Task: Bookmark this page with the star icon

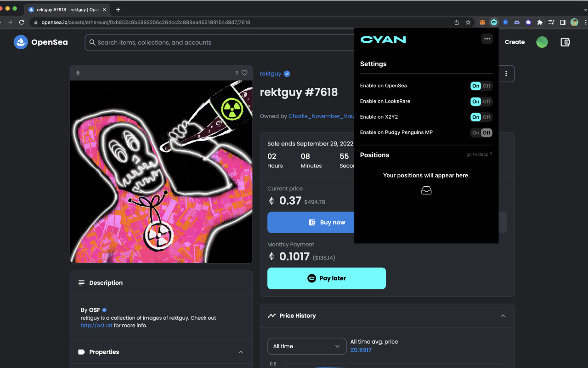Action: coord(468,22)
